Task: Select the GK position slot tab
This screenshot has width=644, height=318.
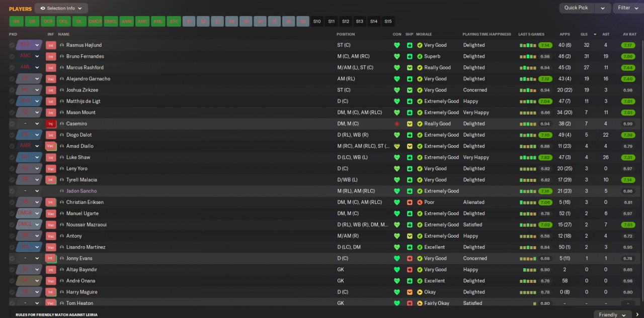Action: (x=17, y=22)
